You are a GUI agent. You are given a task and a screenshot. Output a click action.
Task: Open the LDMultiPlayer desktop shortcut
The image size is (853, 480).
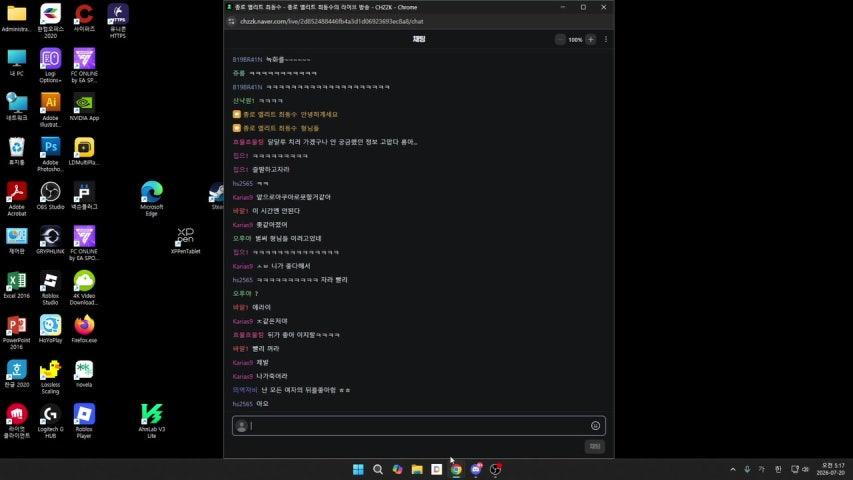84,151
